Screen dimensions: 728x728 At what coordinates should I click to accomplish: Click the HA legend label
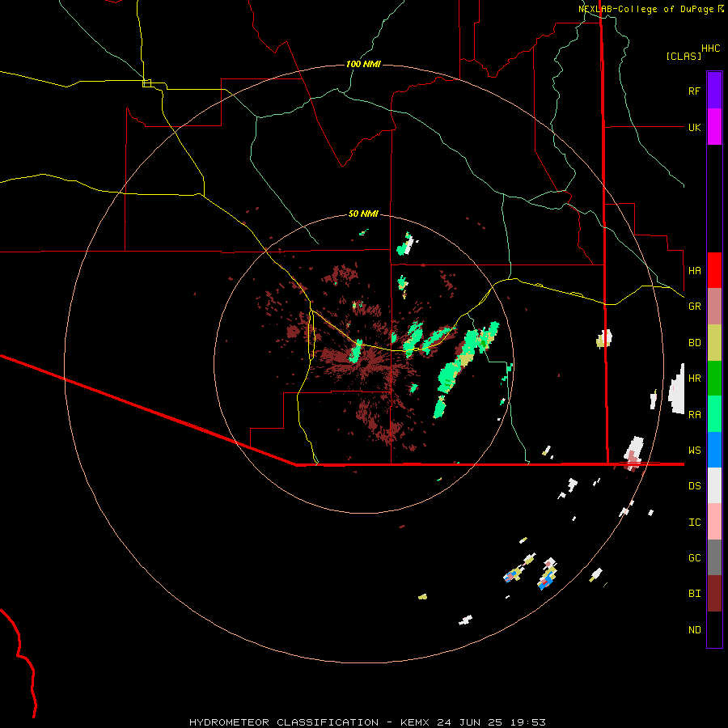694,271
